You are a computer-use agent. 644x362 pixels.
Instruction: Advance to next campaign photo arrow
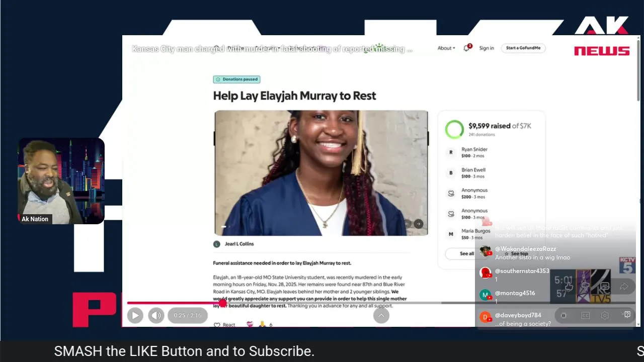(419, 224)
